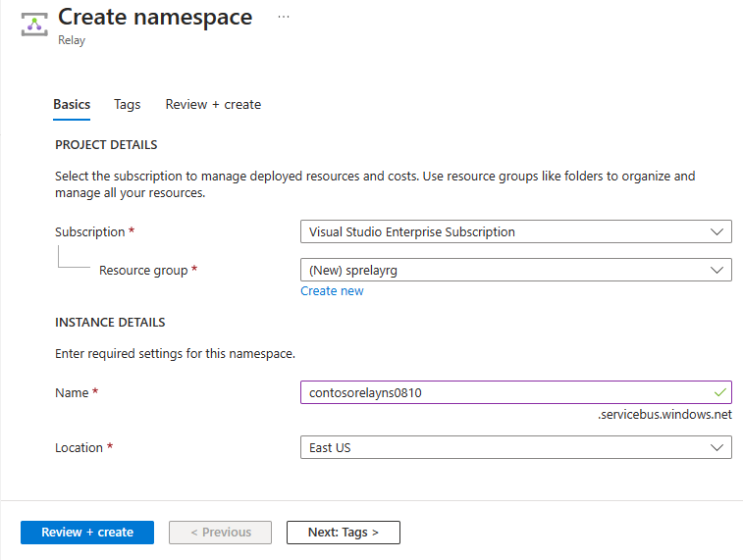
Task: Click the green validation checkmark in Name field
Action: [721, 392]
